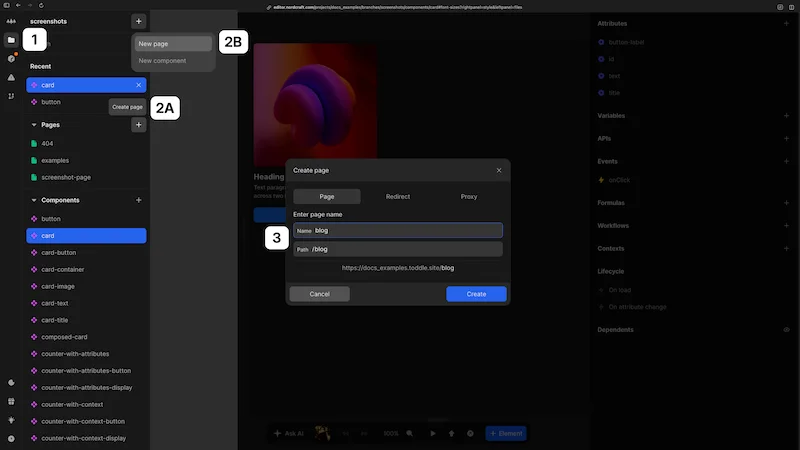Click the moon theme icon in lower sidebar
This screenshot has width=800, height=450.
coord(11,383)
